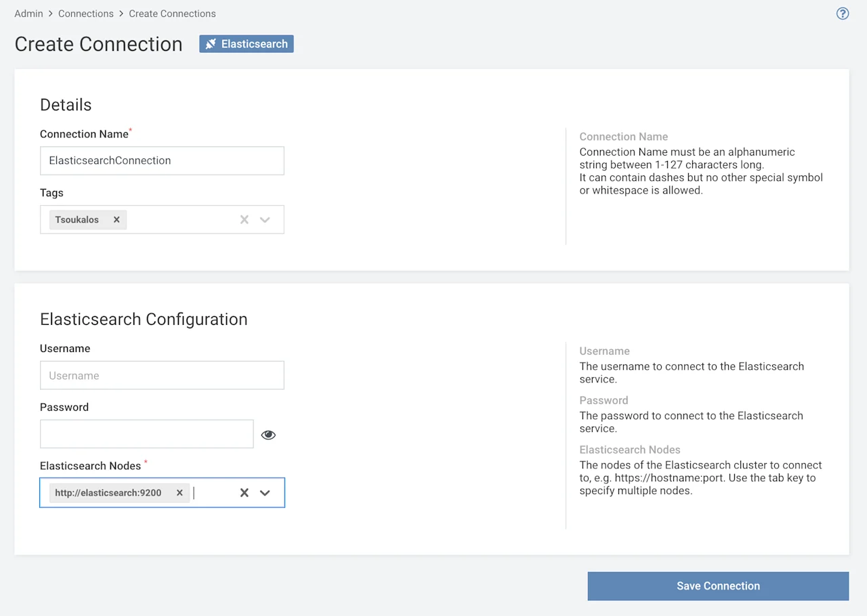The image size is (867, 616).
Task: Click the required asterisk near Connection Name
Action: [x=130, y=130]
